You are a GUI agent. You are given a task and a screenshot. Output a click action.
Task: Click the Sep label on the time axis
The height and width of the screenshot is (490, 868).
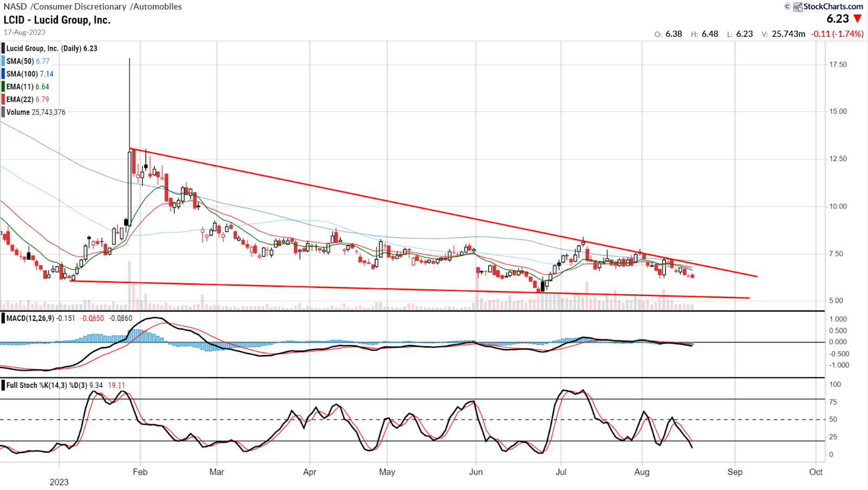pyautogui.click(x=735, y=472)
